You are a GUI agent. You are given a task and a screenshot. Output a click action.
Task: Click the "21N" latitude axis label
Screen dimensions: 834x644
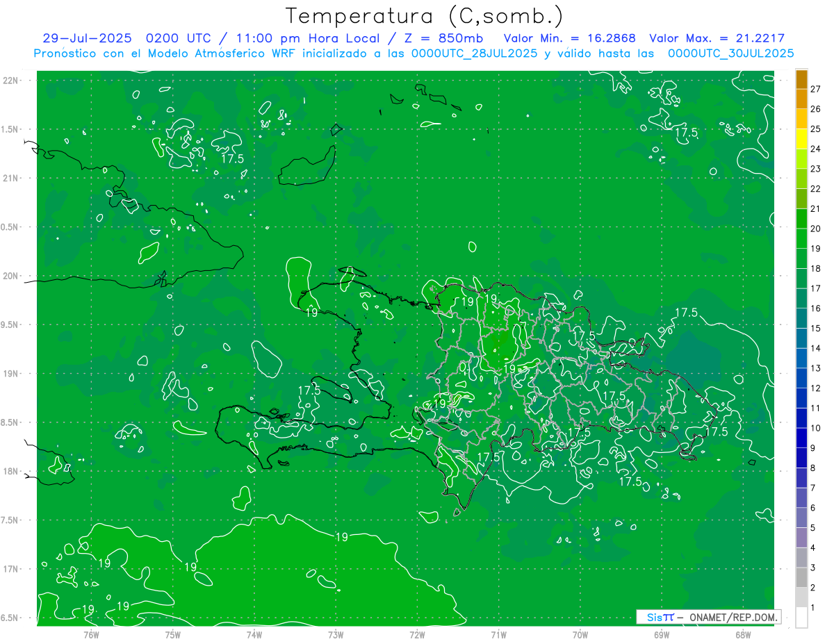[x=11, y=179]
